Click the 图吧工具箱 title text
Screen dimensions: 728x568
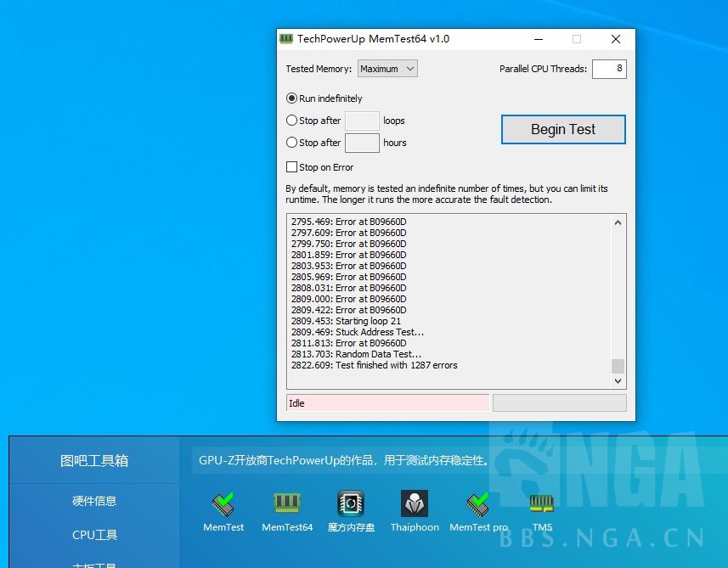[x=94, y=461]
